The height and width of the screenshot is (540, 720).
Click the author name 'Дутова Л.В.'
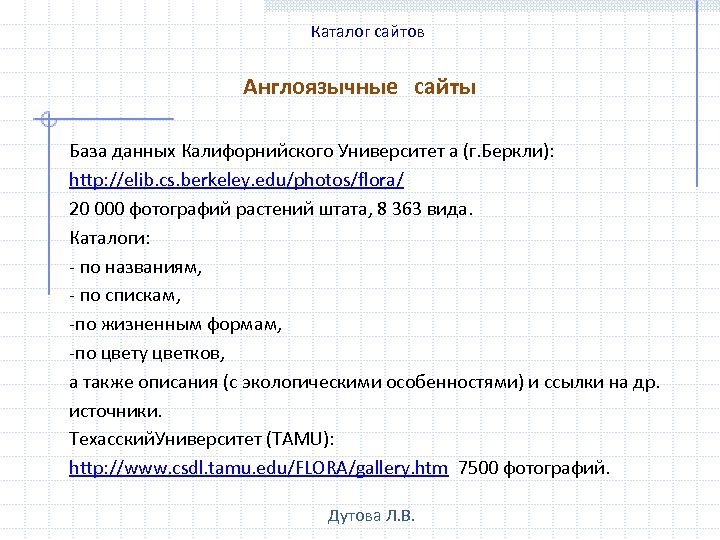tap(371, 516)
